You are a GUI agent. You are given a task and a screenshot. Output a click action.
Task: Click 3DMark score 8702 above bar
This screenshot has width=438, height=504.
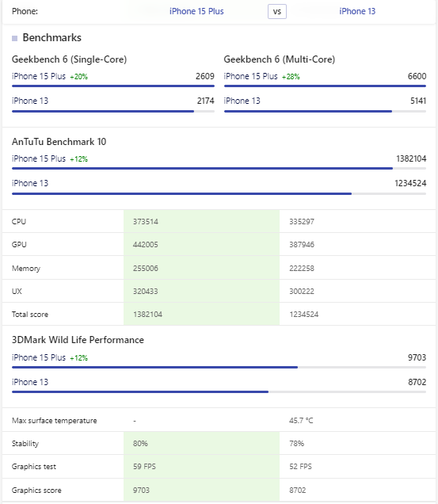[417, 382]
